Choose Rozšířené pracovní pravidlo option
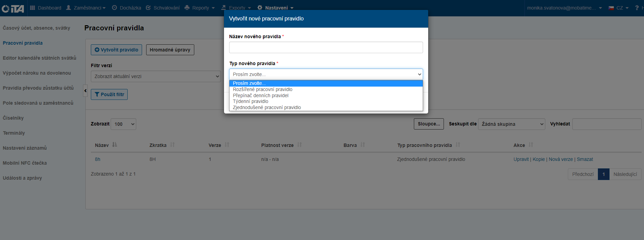Viewport: 644px width, 240px height. point(262,89)
